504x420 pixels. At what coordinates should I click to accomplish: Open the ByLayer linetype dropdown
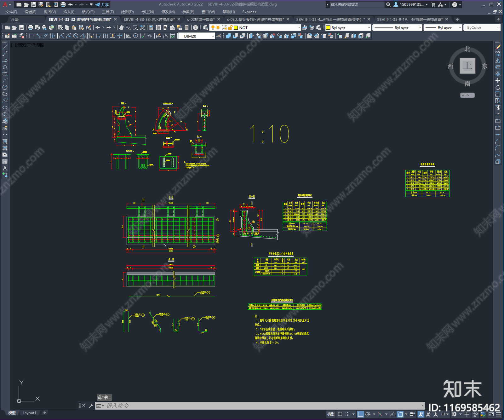click(x=398, y=28)
